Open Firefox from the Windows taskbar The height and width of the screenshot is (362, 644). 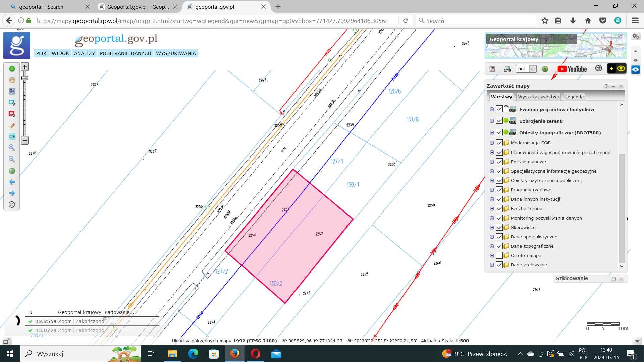pyautogui.click(x=234, y=354)
